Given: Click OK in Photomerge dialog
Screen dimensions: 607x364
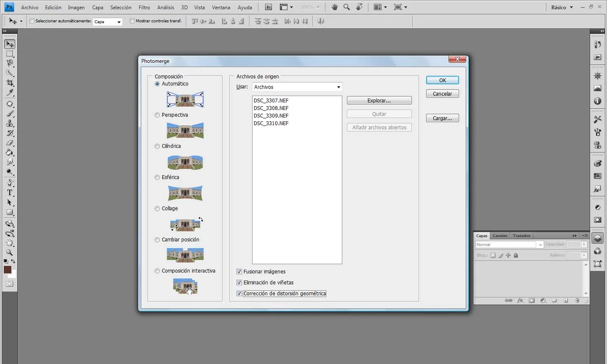Looking at the screenshot, I should click(443, 80).
